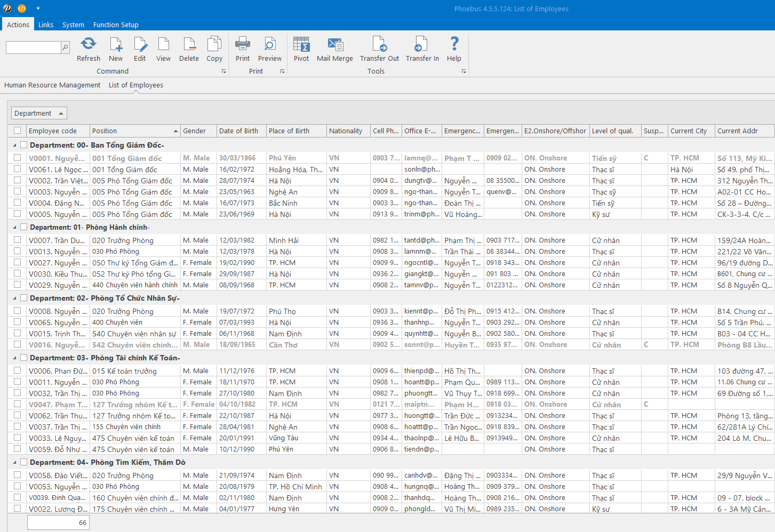This screenshot has width=775, height=532.
Task: Sort by Position column header
Action: coord(135,131)
